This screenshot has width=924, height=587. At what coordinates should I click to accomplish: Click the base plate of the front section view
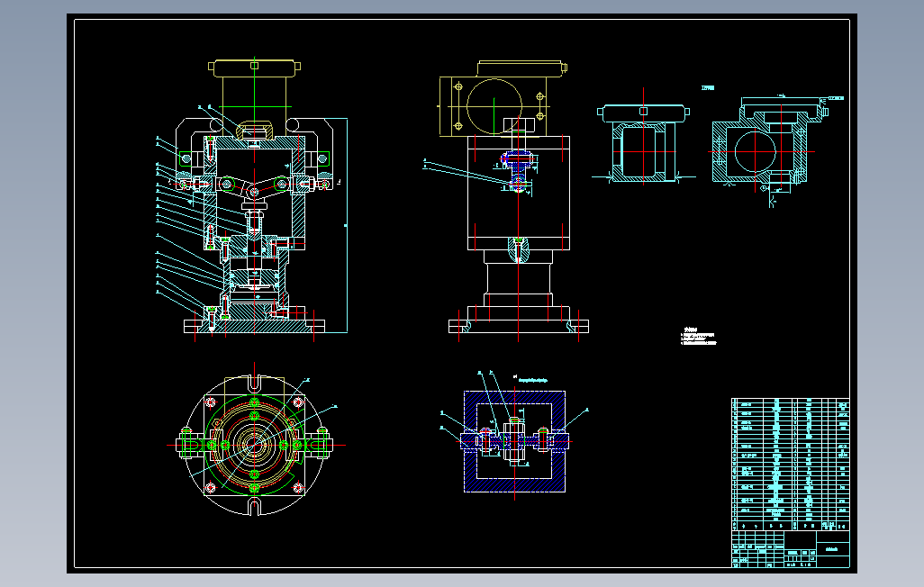click(x=254, y=326)
